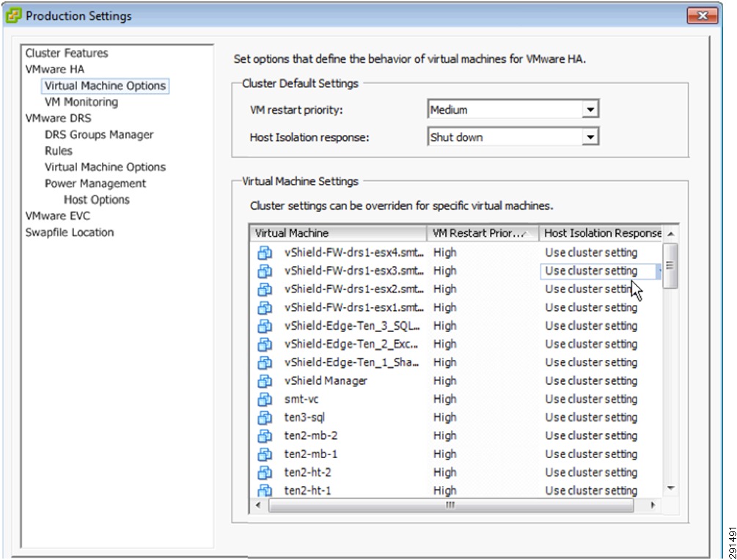737x560 pixels.
Task: Open Power Management settings
Action: tap(95, 184)
